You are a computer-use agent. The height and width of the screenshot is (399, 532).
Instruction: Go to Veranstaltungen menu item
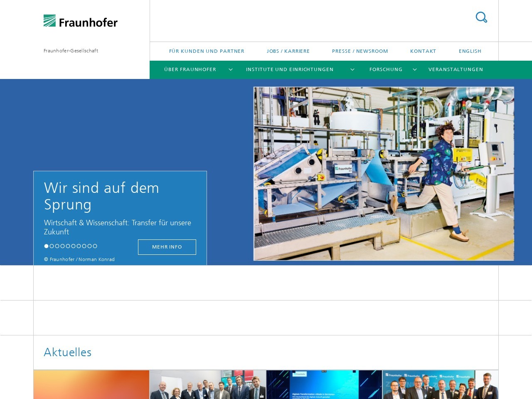click(x=456, y=69)
